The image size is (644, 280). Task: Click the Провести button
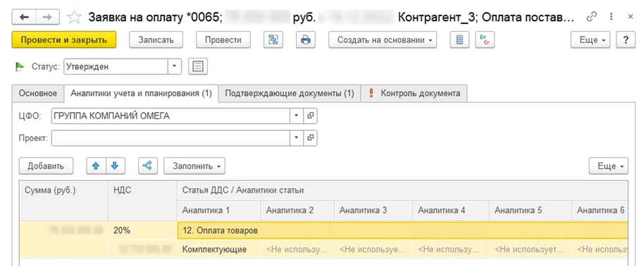click(x=223, y=40)
